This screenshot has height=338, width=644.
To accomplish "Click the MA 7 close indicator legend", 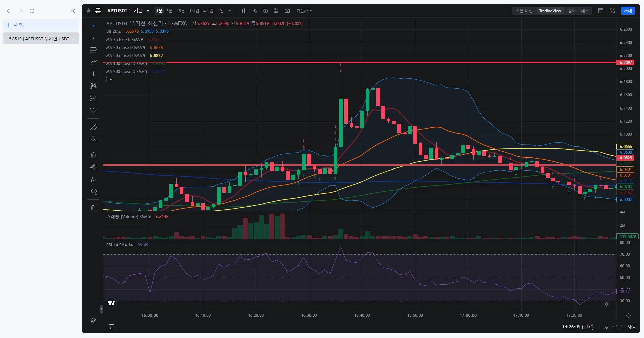I will pyautogui.click(x=124, y=40).
